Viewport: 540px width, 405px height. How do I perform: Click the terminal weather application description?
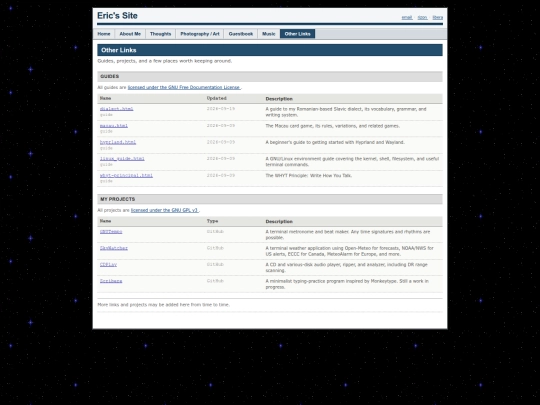click(350, 251)
